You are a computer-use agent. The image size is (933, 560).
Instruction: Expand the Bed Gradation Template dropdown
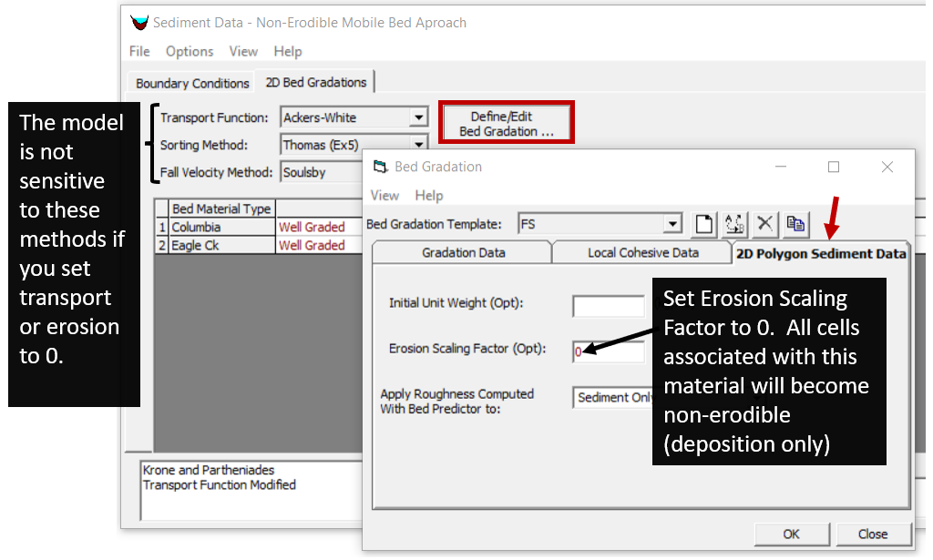coord(673,224)
